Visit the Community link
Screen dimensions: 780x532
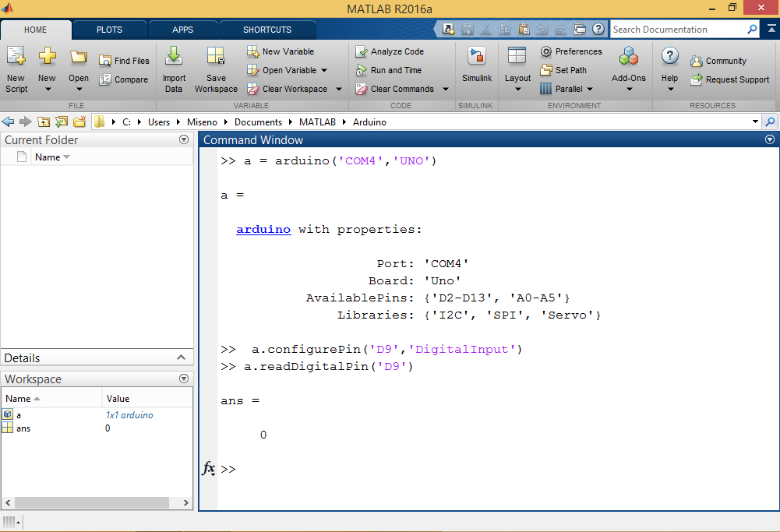tap(718, 61)
